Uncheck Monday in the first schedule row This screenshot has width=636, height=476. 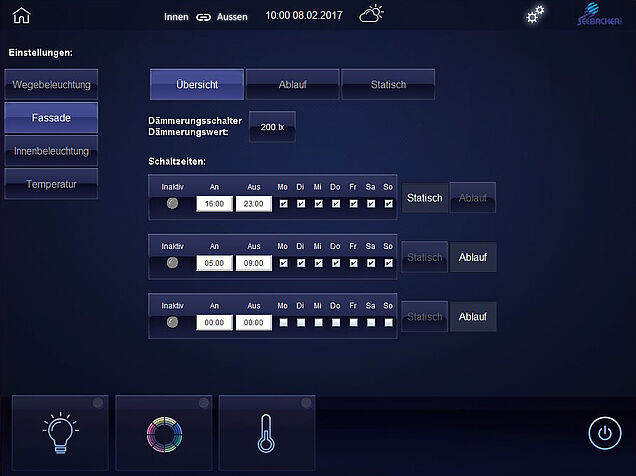pos(283,203)
